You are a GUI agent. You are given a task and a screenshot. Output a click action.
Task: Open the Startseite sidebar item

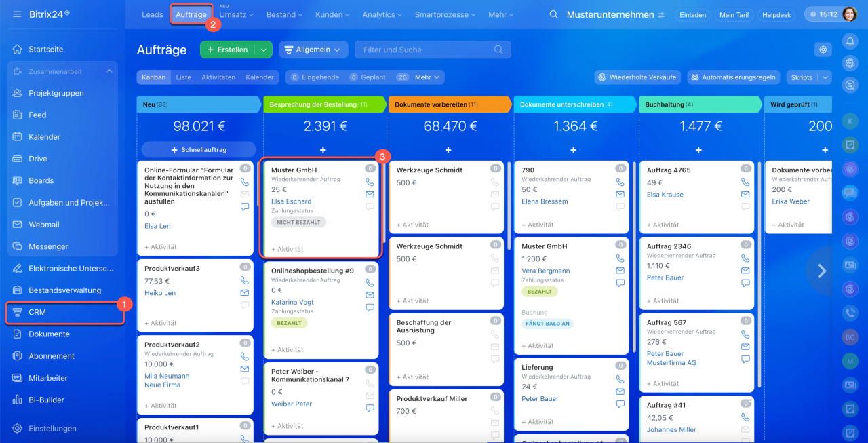point(45,50)
